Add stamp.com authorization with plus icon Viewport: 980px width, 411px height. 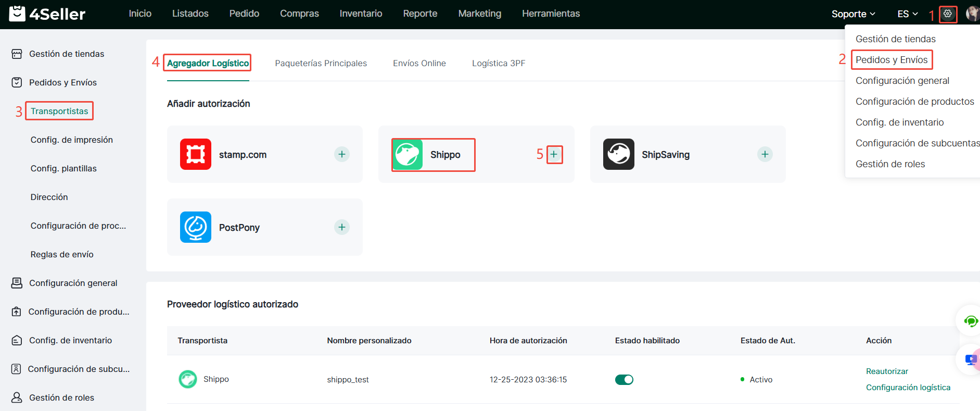pos(341,154)
